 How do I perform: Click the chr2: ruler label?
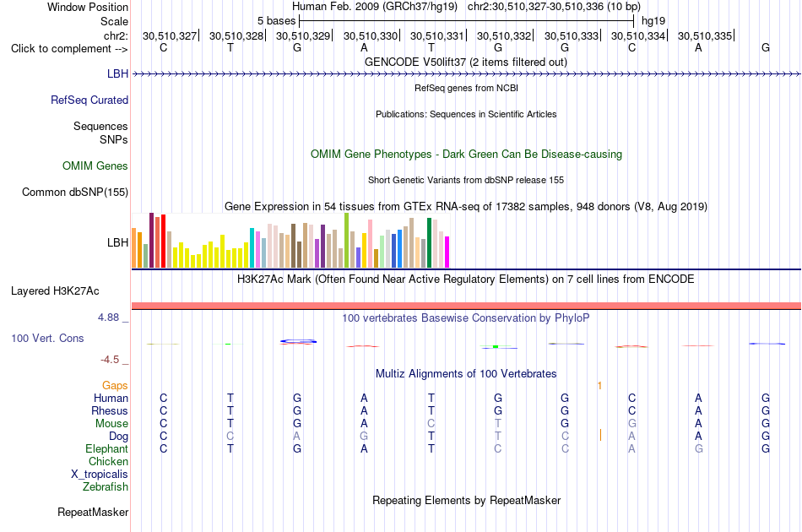[117, 35]
